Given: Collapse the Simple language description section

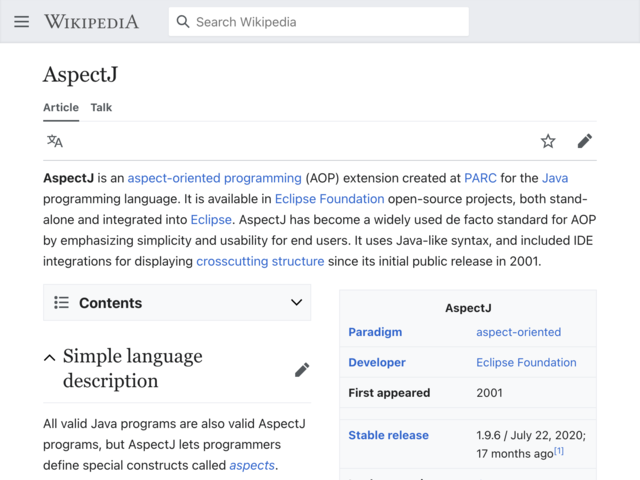Looking at the screenshot, I should tap(49, 358).
